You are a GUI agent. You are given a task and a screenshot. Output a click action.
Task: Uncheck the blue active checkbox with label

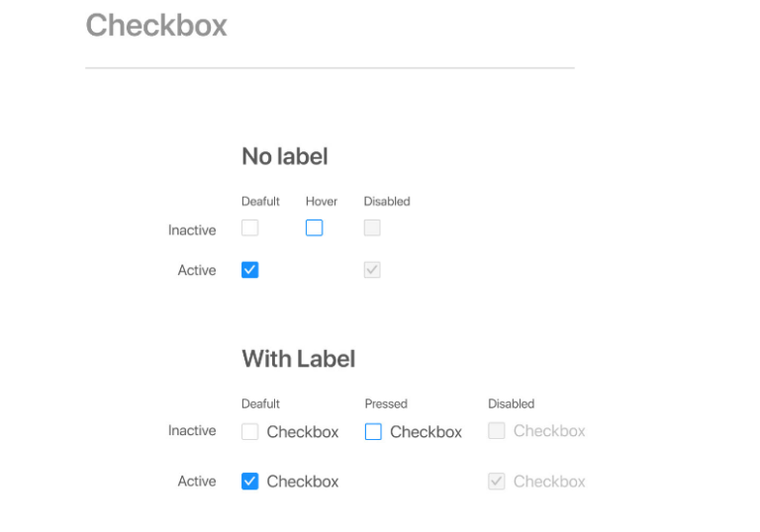pos(250,482)
